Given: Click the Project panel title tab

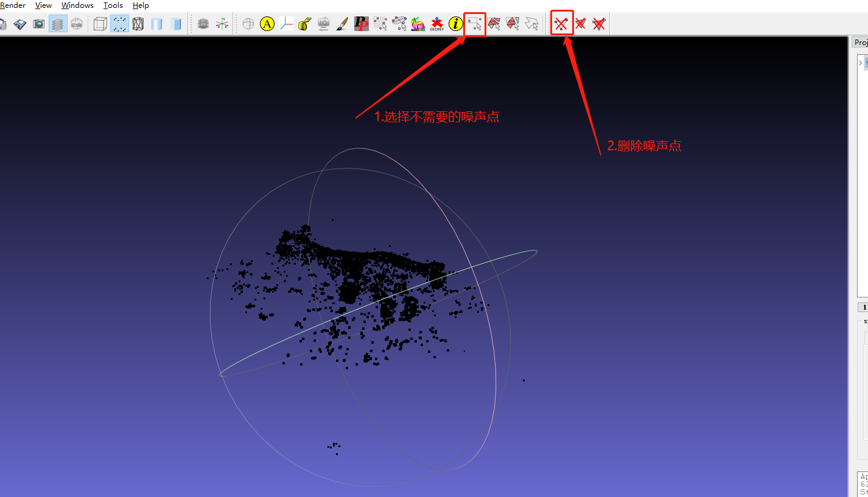Looking at the screenshot, I should coord(861,42).
